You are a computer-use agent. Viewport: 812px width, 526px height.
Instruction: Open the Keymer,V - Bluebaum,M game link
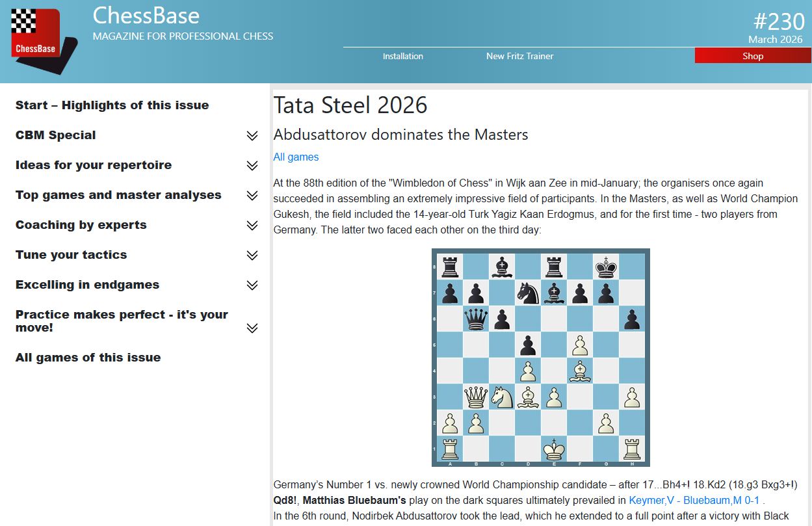click(694, 501)
